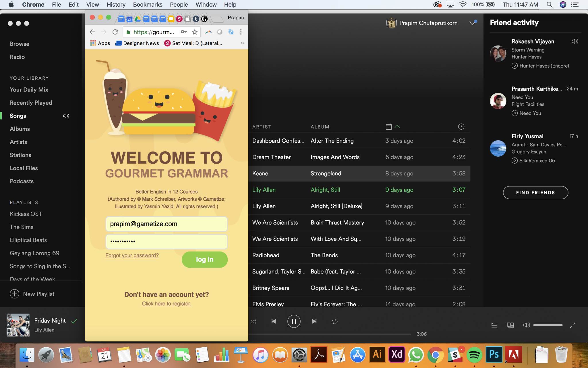Select Podcasts in Your Library
588x368 pixels.
point(22,181)
